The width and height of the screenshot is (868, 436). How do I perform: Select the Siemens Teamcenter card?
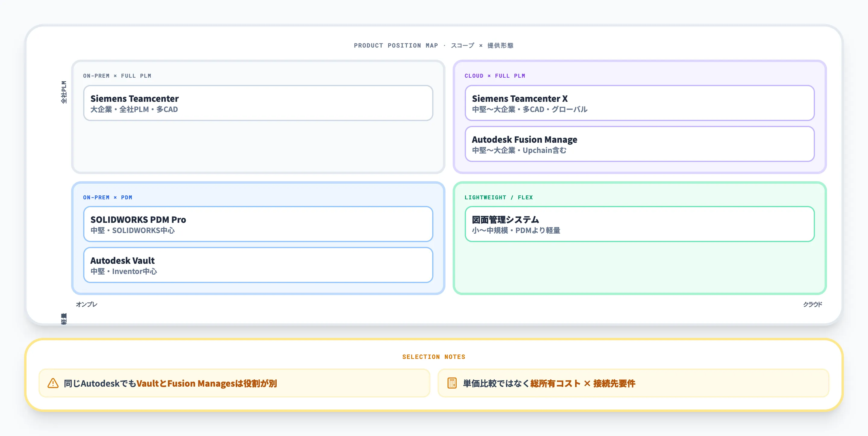click(x=258, y=103)
